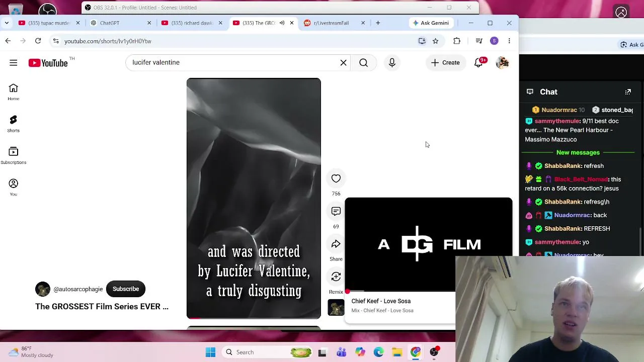Open the Chrome profile avatar
The width and height of the screenshot is (644, 362).
(494, 41)
